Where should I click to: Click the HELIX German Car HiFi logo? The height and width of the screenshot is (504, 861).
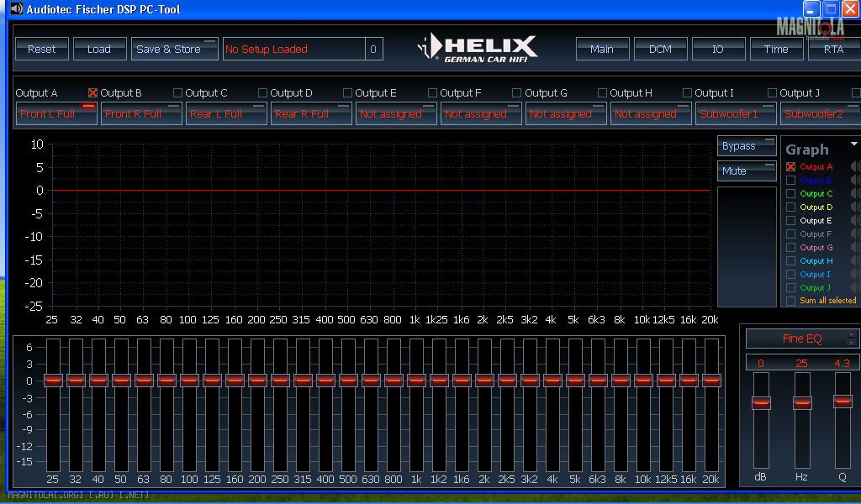(478, 48)
